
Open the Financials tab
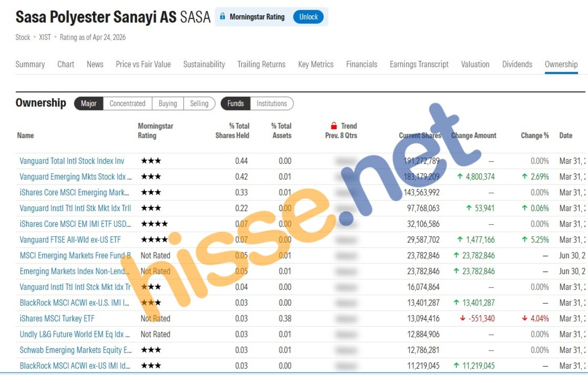pos(362,64)
